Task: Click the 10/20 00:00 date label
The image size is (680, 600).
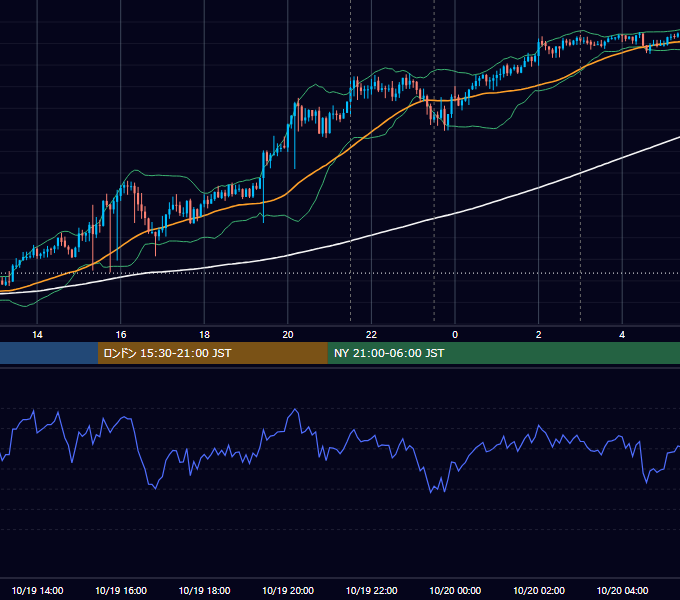Action: (x=455, y=590)
